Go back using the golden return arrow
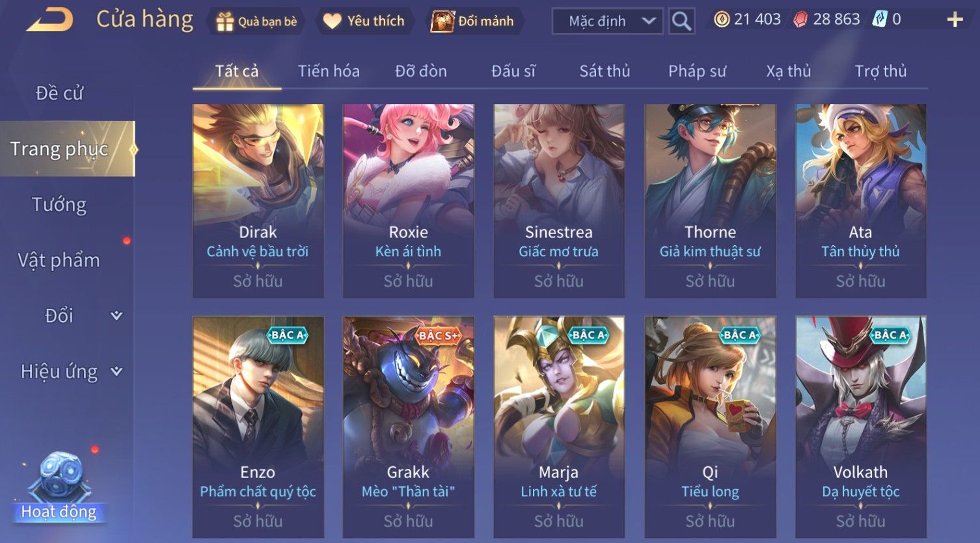 (49, 20)
